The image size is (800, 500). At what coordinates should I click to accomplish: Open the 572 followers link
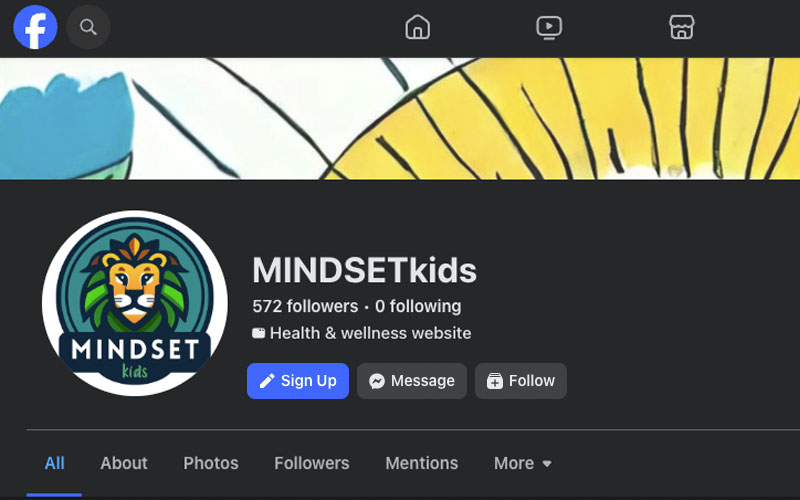[x=305, y=306]
